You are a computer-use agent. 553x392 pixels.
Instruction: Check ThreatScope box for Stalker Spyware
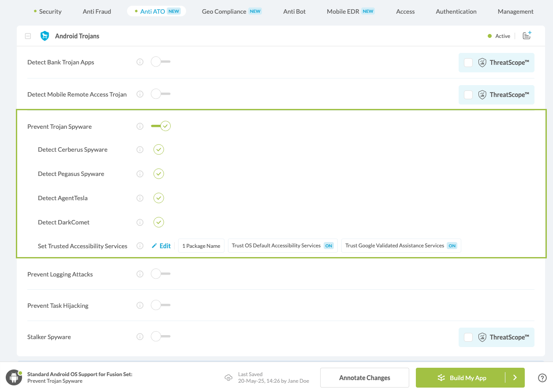pyautogui.click(x=468, y=337)
